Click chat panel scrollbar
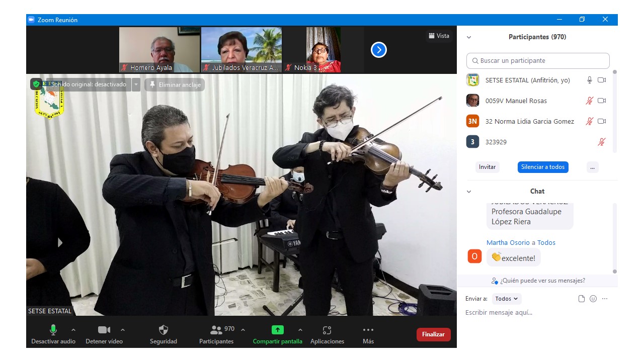 click(x=614, y=238)
